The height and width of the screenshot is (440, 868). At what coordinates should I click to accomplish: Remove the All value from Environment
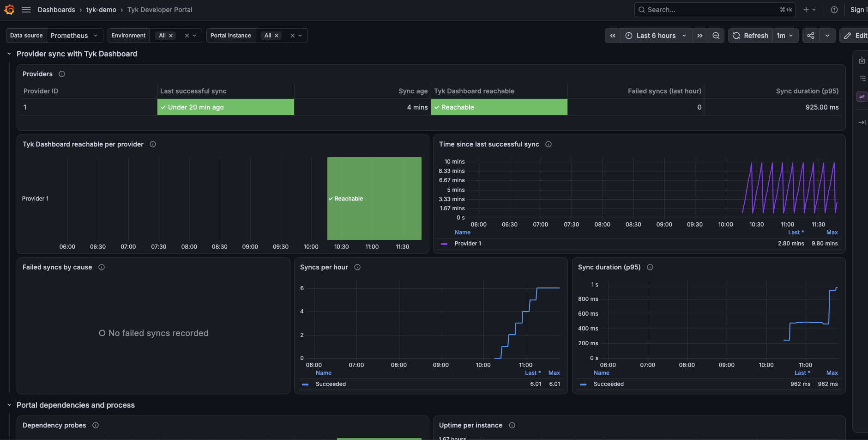tap(171, 36)
